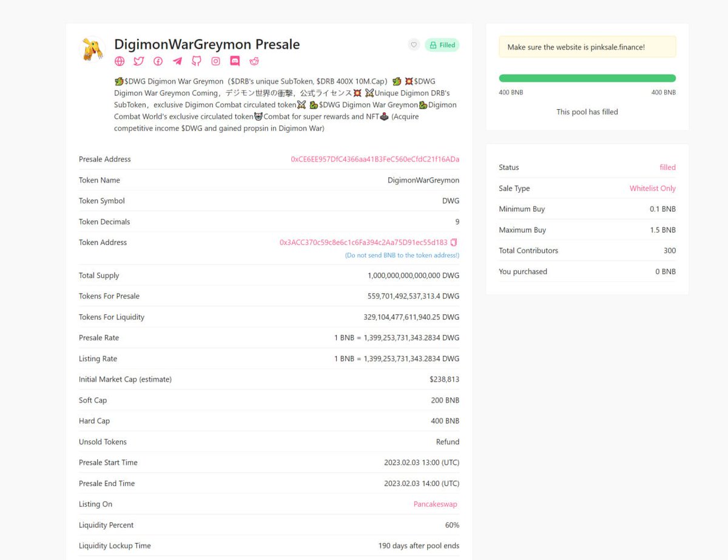Image resolution: width=728 pixels, height=560 pixels.
Task: Click the $238,813 market cap value
Action: 444,379
